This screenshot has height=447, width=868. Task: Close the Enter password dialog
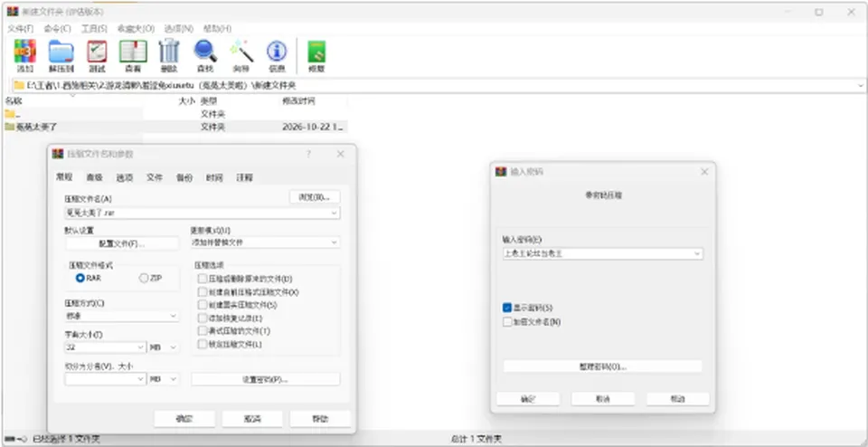click(704, 172)
